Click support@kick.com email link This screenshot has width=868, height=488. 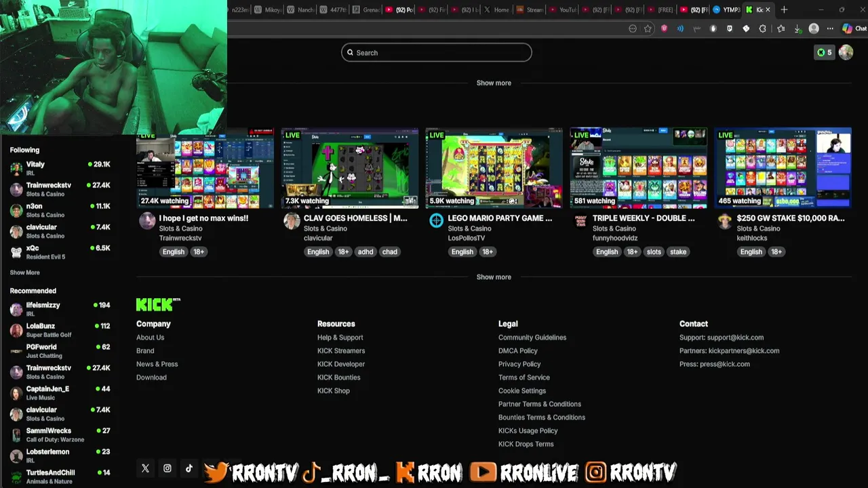(735, 338)
